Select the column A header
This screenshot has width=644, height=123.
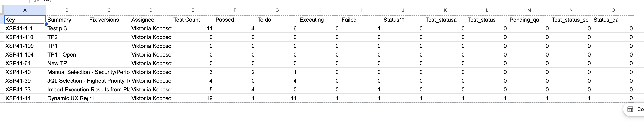click(25, 10)
